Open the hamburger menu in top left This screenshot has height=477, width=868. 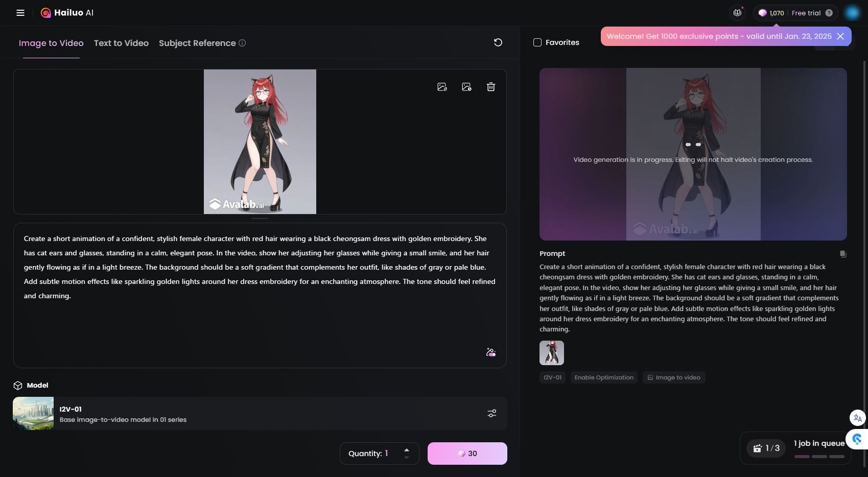[20, 12]
